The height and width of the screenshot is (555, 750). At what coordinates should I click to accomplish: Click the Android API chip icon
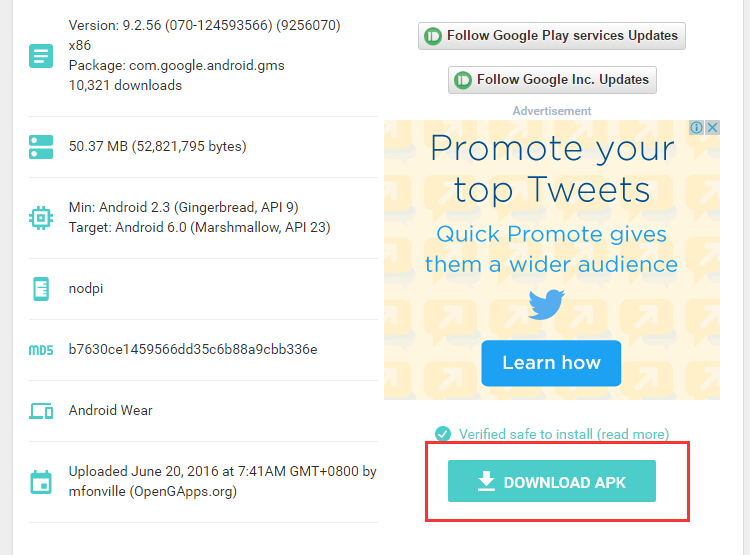pos(41,218)
